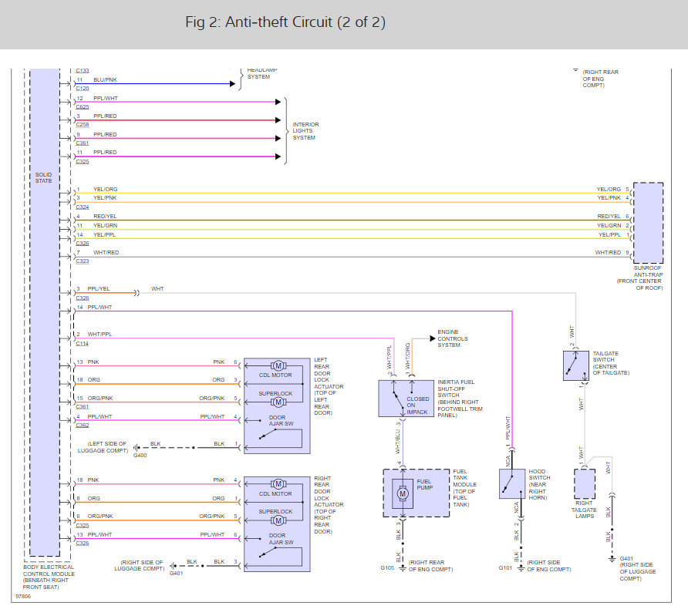Click the fuel pump motor symbol
Image resolution: width=688 pixels, height=616 pixels.
coord(402,493)
